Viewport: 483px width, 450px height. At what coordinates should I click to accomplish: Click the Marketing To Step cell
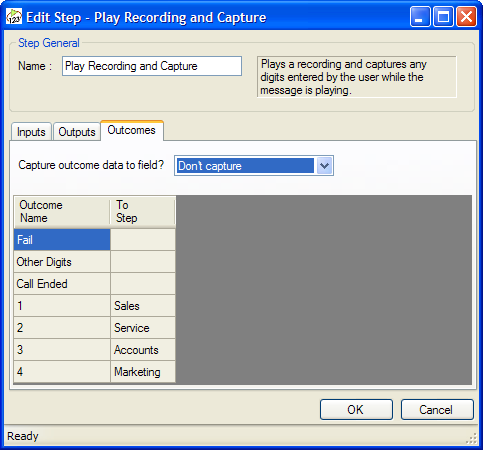pyautogui.click(x=143, y=372)
